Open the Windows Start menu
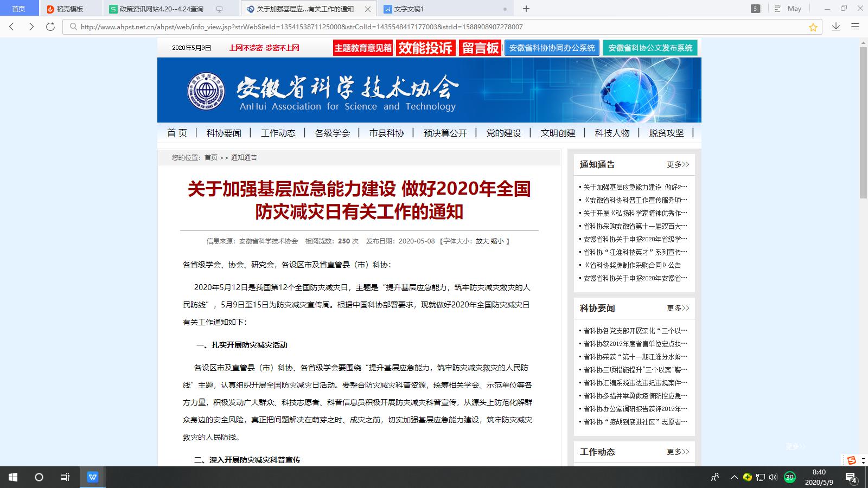Image resolution: width=868 pixels, height=488 pixels. point(13,477)
